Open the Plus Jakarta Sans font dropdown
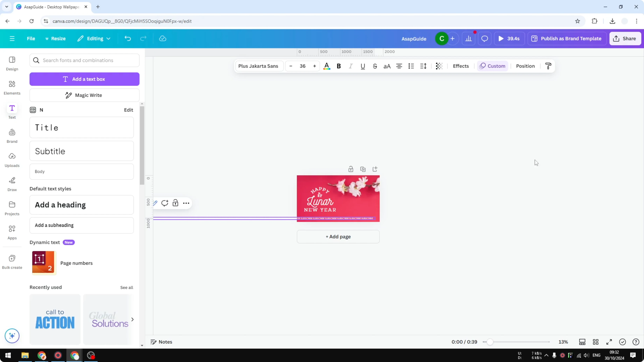644x362 pixels. (x=259, y=66)
